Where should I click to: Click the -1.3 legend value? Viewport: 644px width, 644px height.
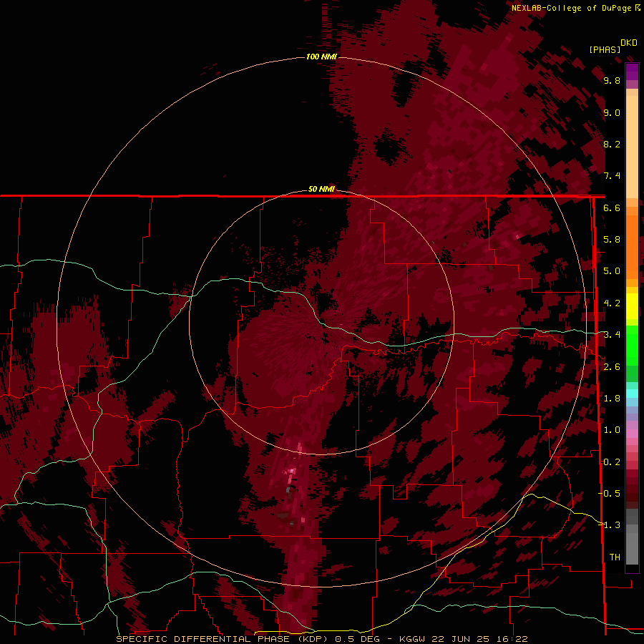tap(609, 525)
